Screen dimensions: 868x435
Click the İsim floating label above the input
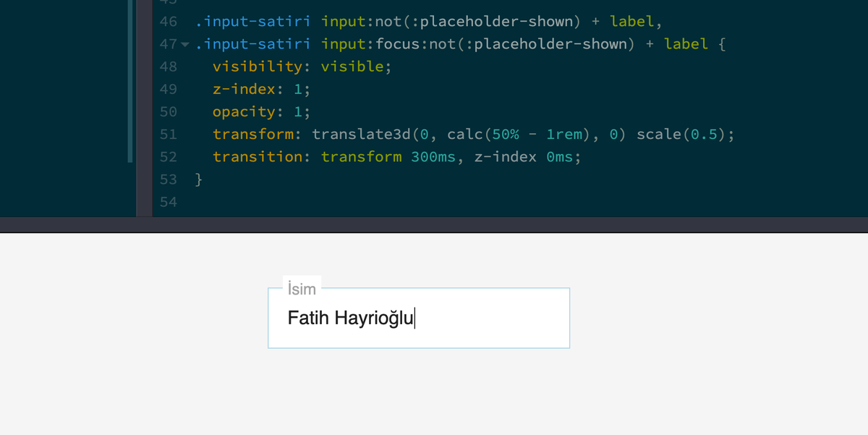click(302, 288)
